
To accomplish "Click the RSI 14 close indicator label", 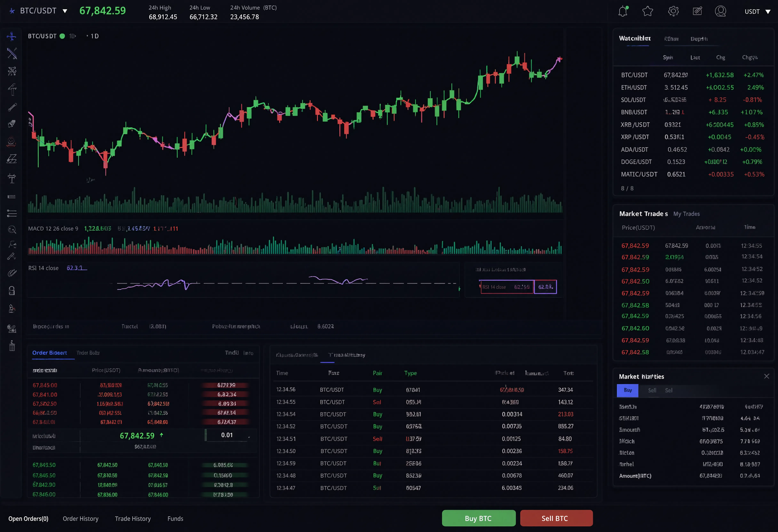I will [x=43, y=268].
